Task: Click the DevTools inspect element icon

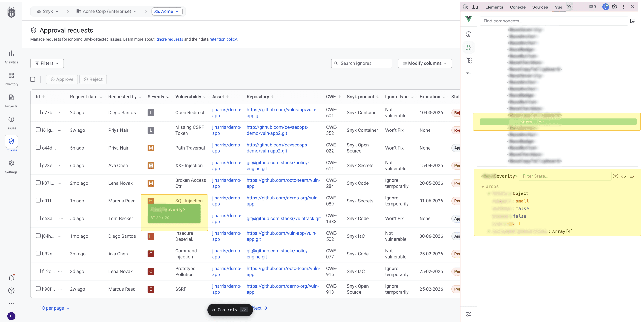Action: pos(466,7)
